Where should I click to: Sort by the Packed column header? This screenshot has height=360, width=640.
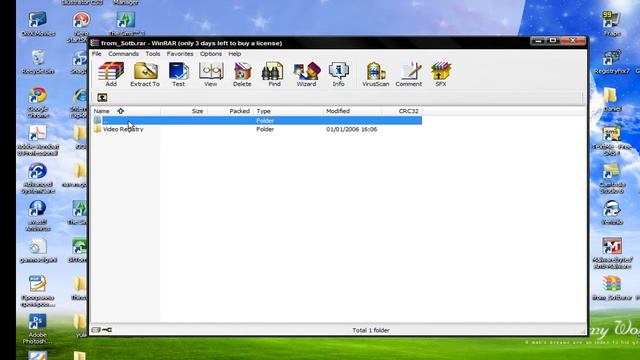coord(230,111)
